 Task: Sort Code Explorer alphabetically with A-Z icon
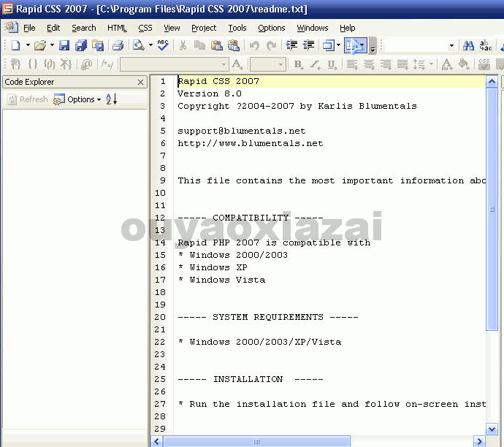(111, 99)
